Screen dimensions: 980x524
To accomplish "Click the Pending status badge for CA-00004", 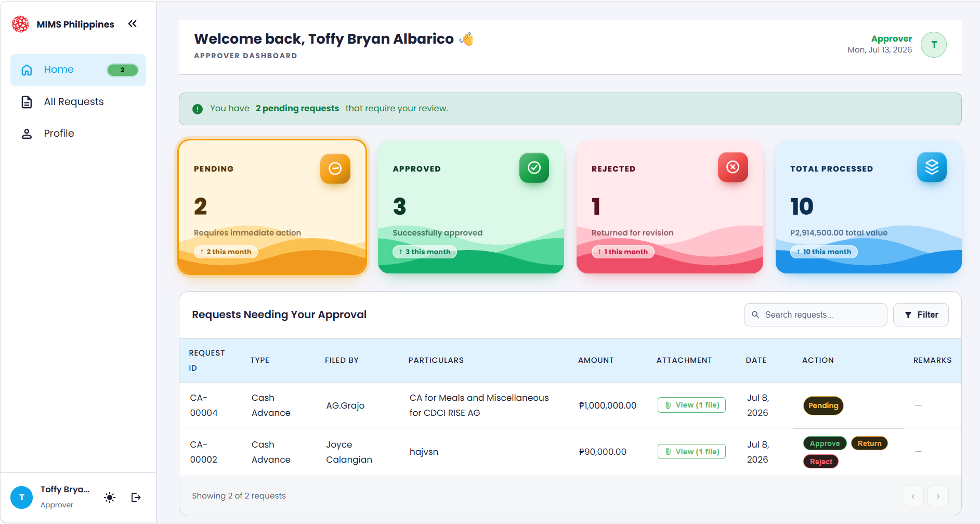I will pos(824,406).
